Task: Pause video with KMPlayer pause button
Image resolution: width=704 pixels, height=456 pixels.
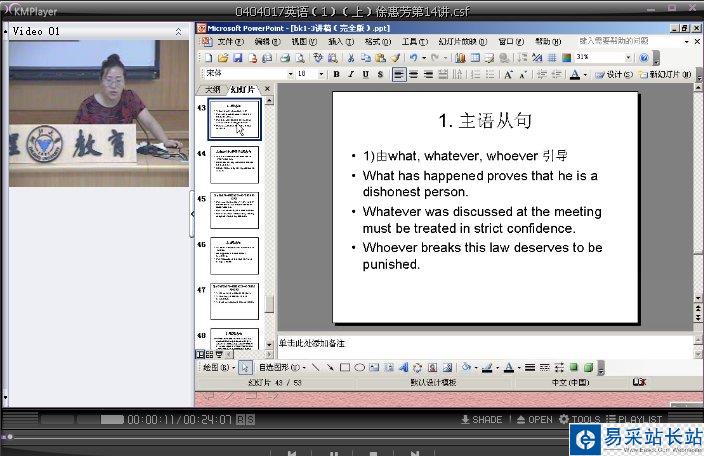Action: 334,453
